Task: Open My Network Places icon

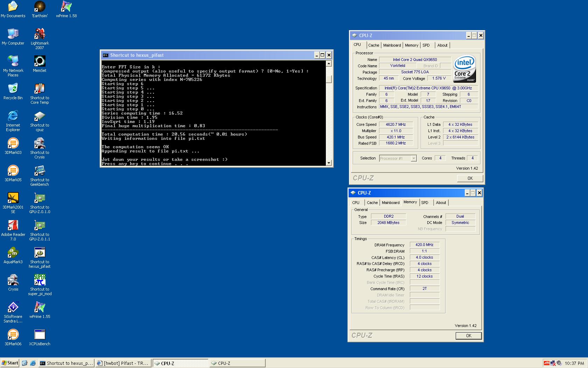Action: coord(13,66)
